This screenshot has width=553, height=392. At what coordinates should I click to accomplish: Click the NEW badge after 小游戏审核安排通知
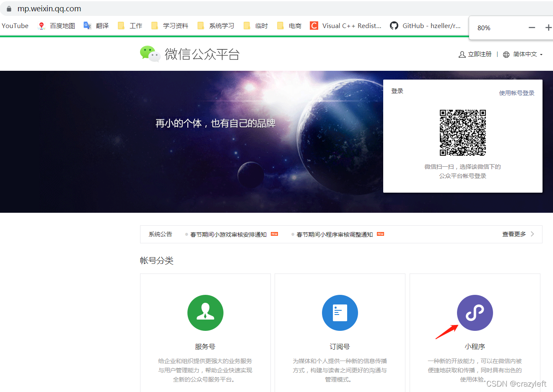pos(275,234)
